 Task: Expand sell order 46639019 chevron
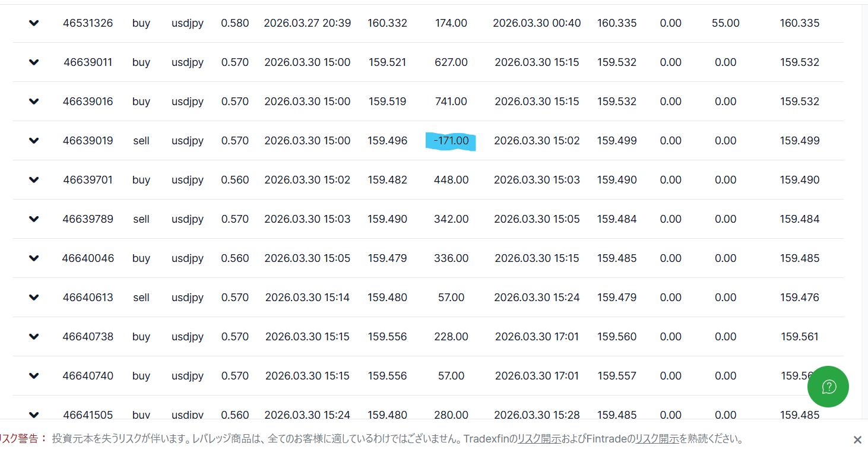(34, 141)
